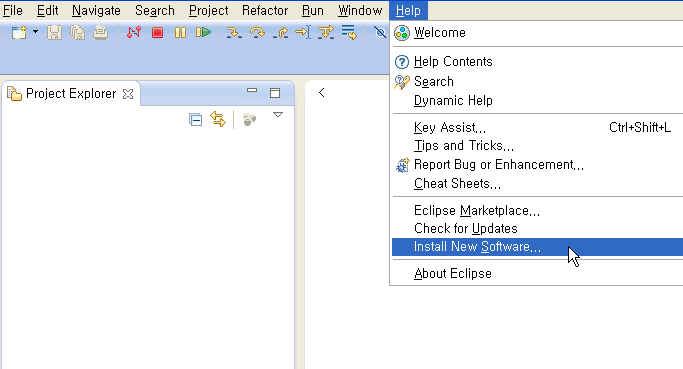This screenshot has width=683, height=369.
Task: Choose Install New Software...
Action: point(538,247)
